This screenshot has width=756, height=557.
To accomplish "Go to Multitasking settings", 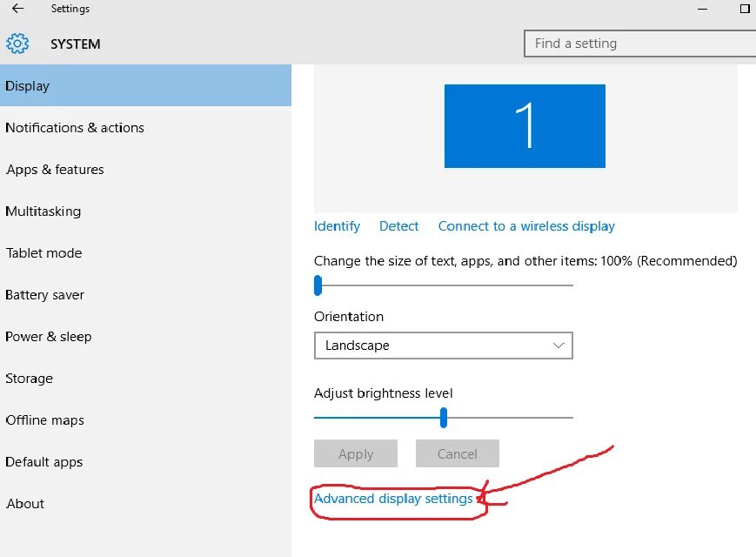I will [145, 211].
